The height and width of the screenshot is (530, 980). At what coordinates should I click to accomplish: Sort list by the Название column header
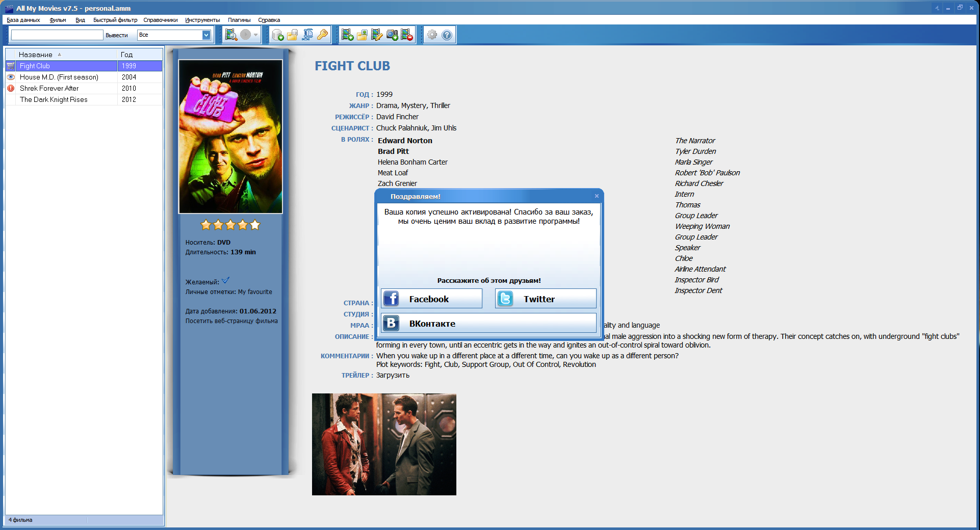click(36, 55)
